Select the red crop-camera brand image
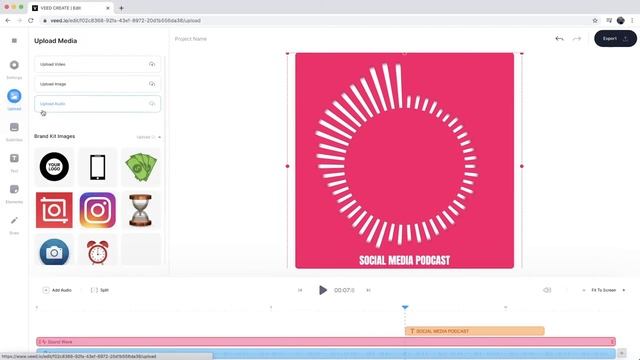Viewport: 640px width, 360px height. 54,210
